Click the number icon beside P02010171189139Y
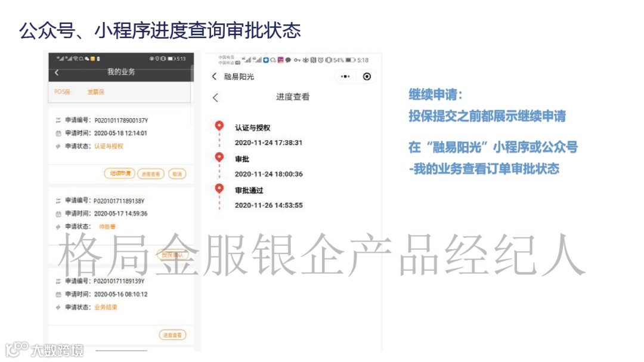 point(58,281)
